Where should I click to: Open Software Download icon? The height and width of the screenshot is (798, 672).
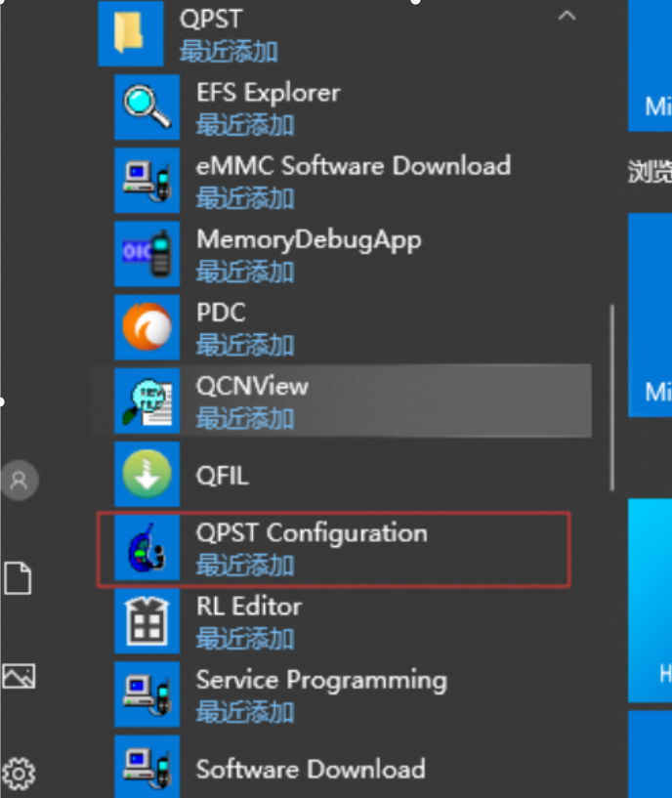pos(147,767)
